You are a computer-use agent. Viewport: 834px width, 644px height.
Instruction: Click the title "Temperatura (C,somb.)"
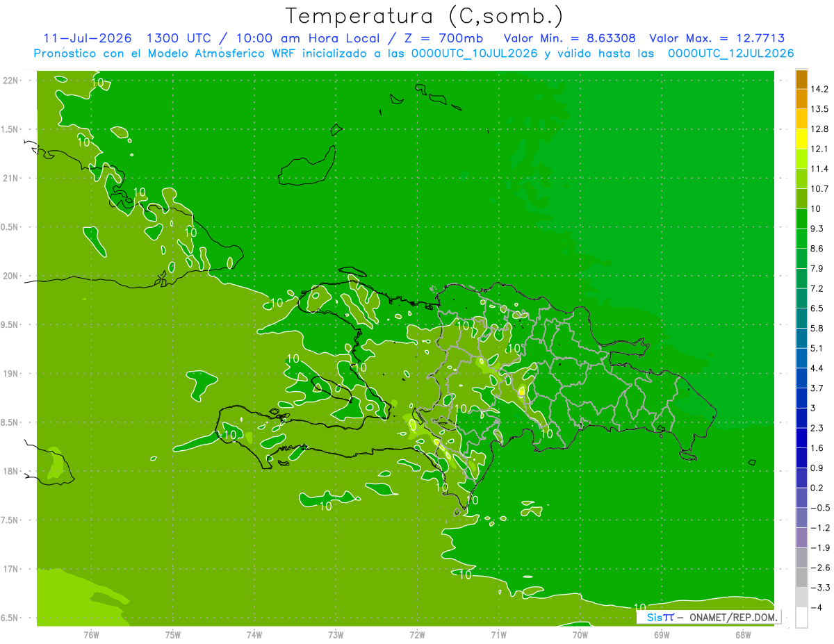point(425,16)
